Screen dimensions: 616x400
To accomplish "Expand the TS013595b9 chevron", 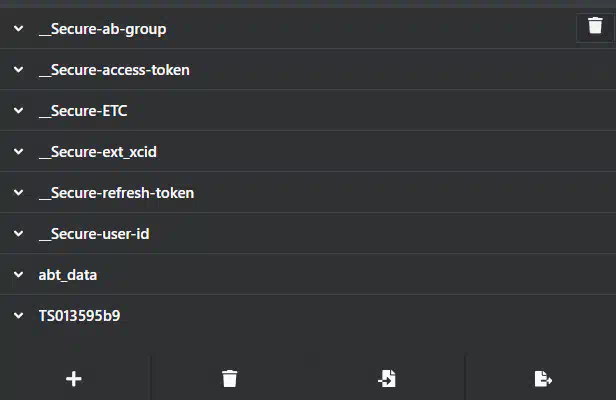I will tap(18, 316).
